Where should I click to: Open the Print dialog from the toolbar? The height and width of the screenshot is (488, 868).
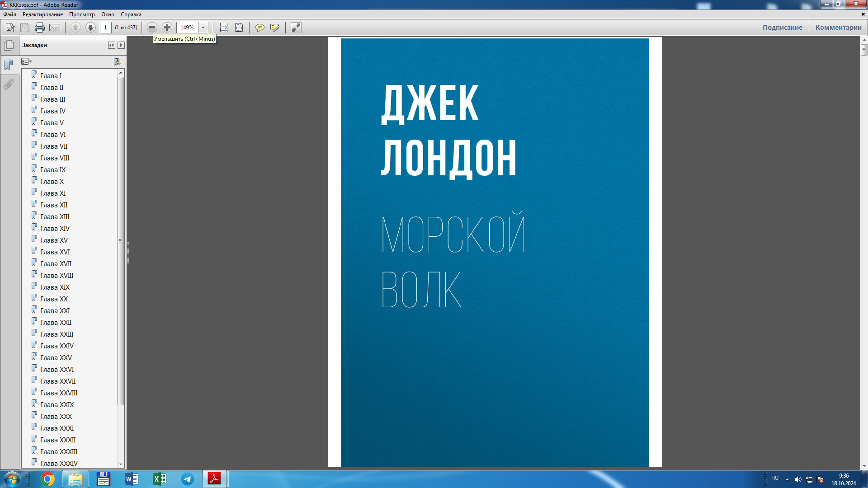click(40, 28)
